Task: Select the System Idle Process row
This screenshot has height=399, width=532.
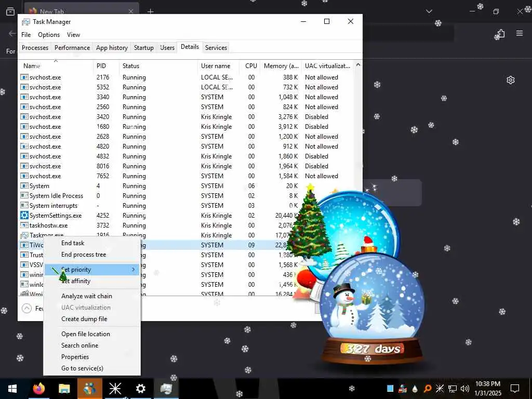Action: point(187,196)
